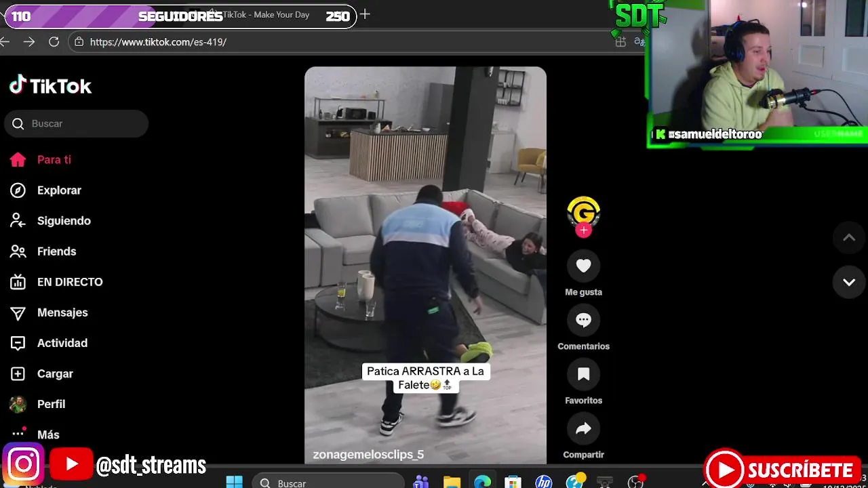Viewport: 868px width, 488px height.
Task: Select the Para ti feed
Action: 54,160
